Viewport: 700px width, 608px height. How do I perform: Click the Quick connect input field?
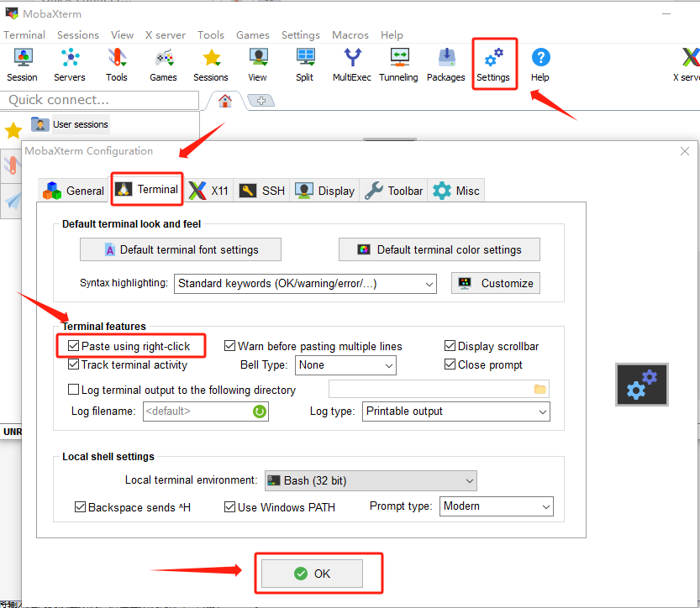100,100
